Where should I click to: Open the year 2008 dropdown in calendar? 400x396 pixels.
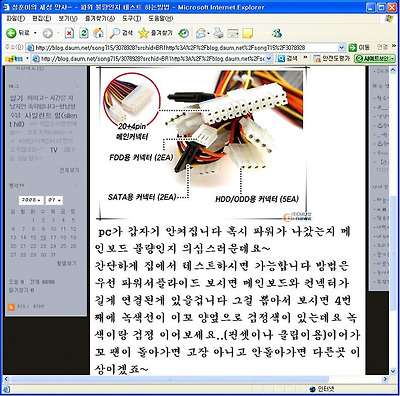click(x=31, y=200)
